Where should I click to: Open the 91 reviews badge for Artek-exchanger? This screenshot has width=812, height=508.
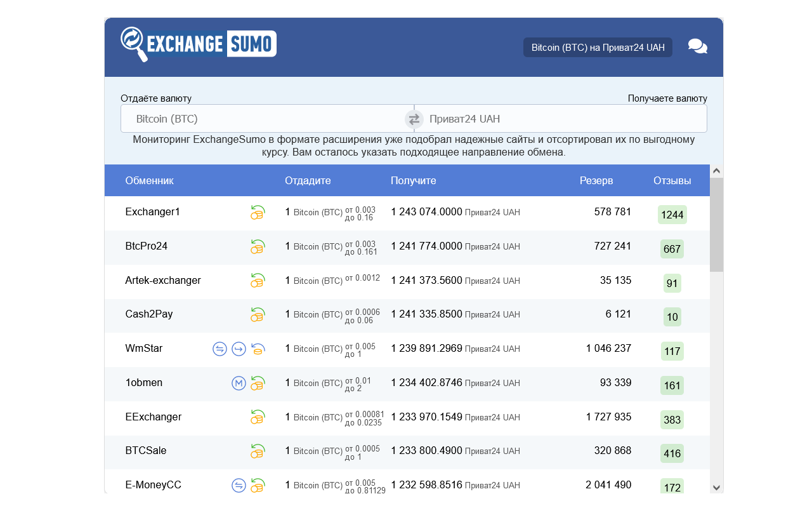672,283
